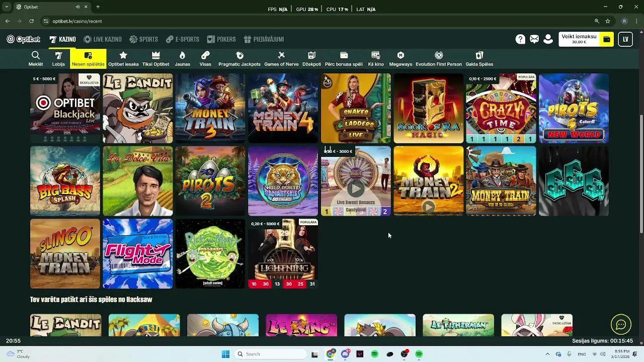Open Evolution First Person category

coord(439,58)
